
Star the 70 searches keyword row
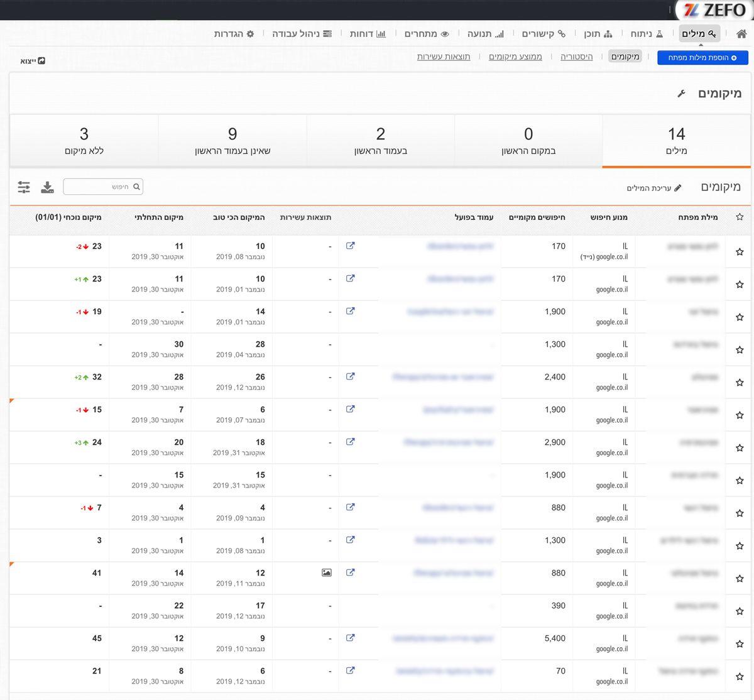(740, 677)
